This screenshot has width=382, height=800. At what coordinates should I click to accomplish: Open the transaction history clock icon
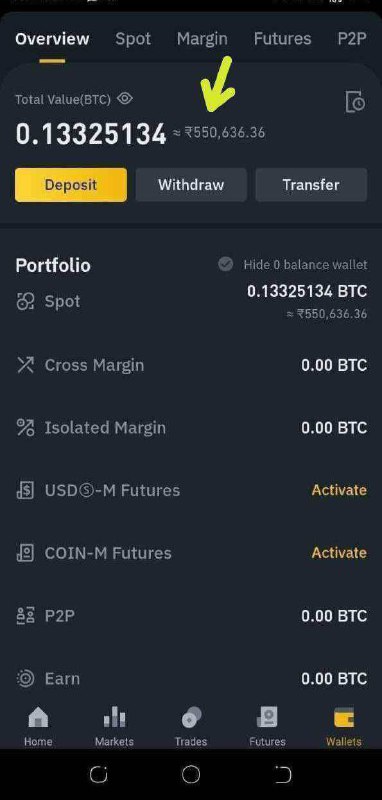pyautogui.click(x=355, y=102)
